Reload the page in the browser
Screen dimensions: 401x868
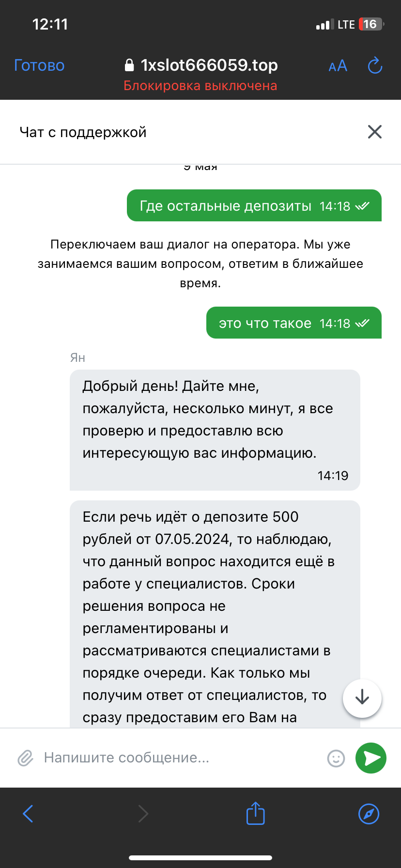click(375, 65)
